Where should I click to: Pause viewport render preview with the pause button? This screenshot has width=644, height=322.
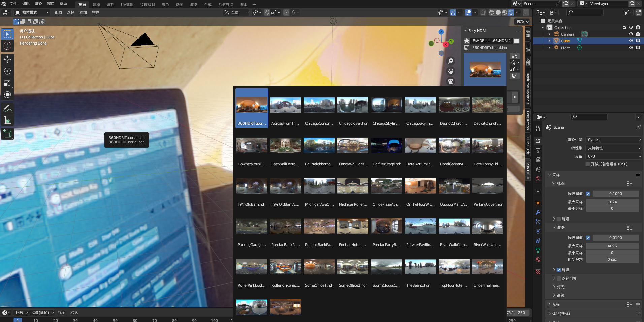click(526, 12)
